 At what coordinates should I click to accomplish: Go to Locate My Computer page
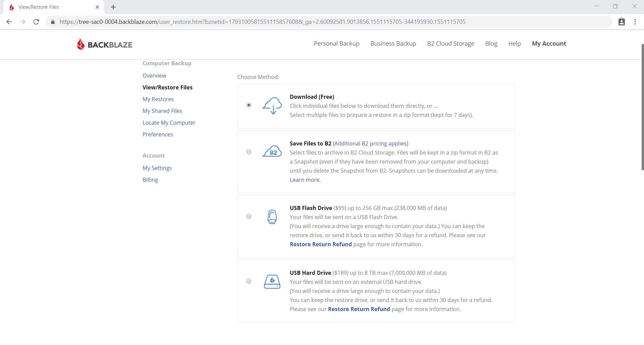[169, 123]
